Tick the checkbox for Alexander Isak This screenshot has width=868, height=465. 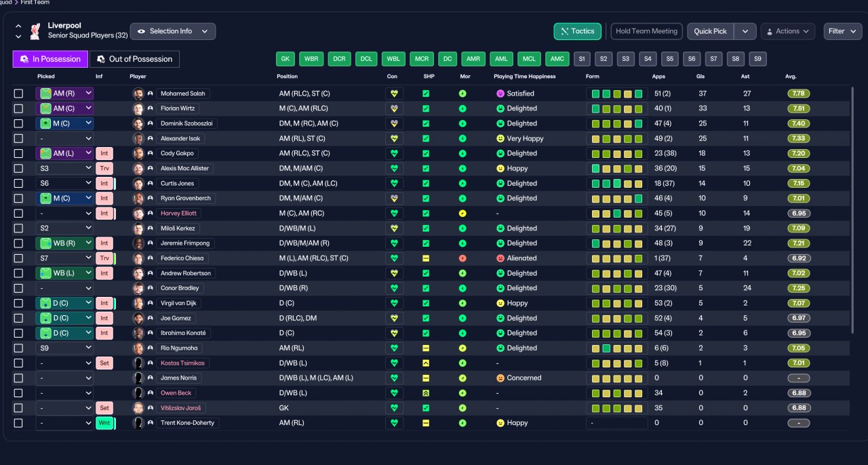click(18, 138)
